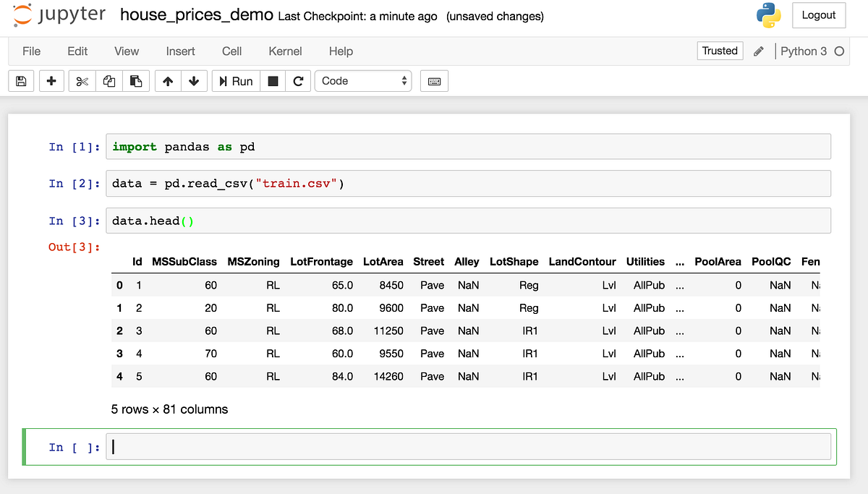Open the Kernel menu
The image size is (868, 494).
coord(285,51)
